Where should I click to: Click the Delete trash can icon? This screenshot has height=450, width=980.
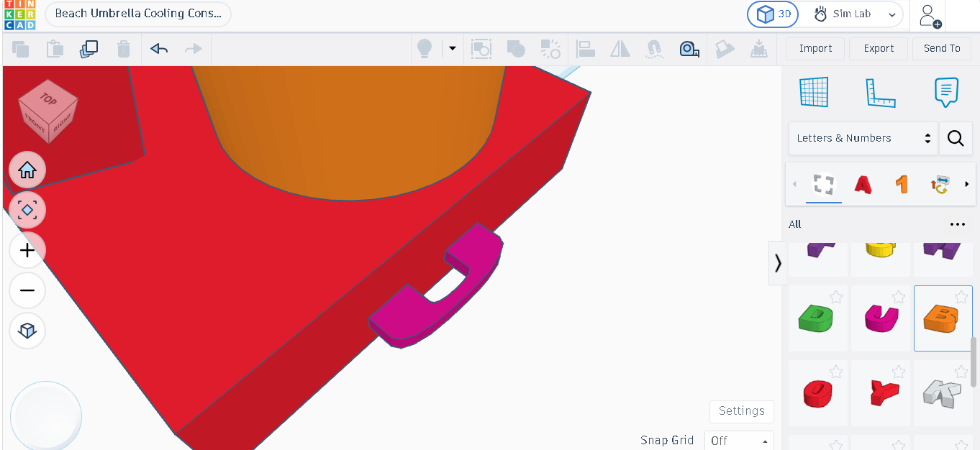pos(124,49)
